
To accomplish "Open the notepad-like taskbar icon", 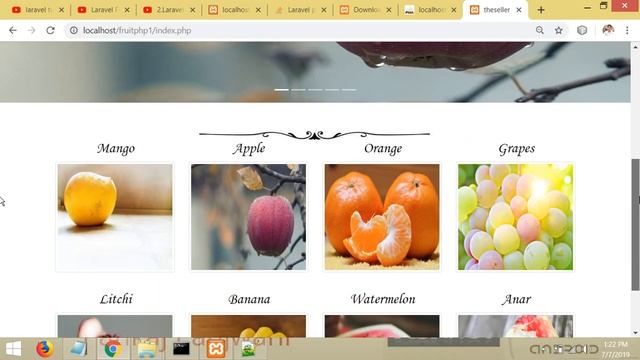I will point(78,349).
